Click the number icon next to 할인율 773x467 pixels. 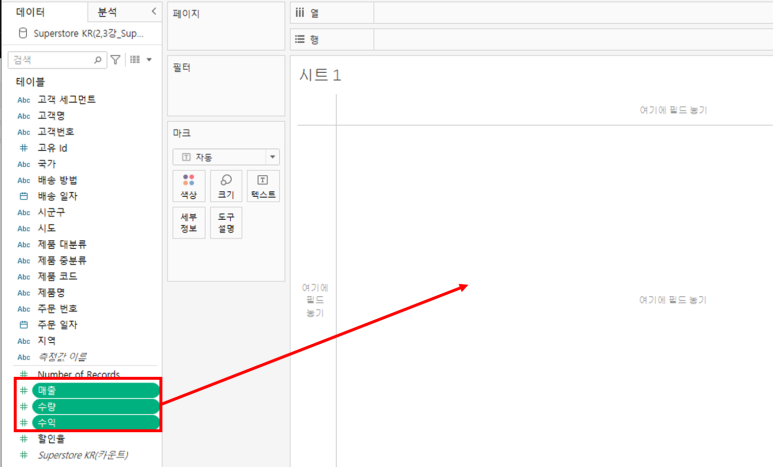coord(23,439)
